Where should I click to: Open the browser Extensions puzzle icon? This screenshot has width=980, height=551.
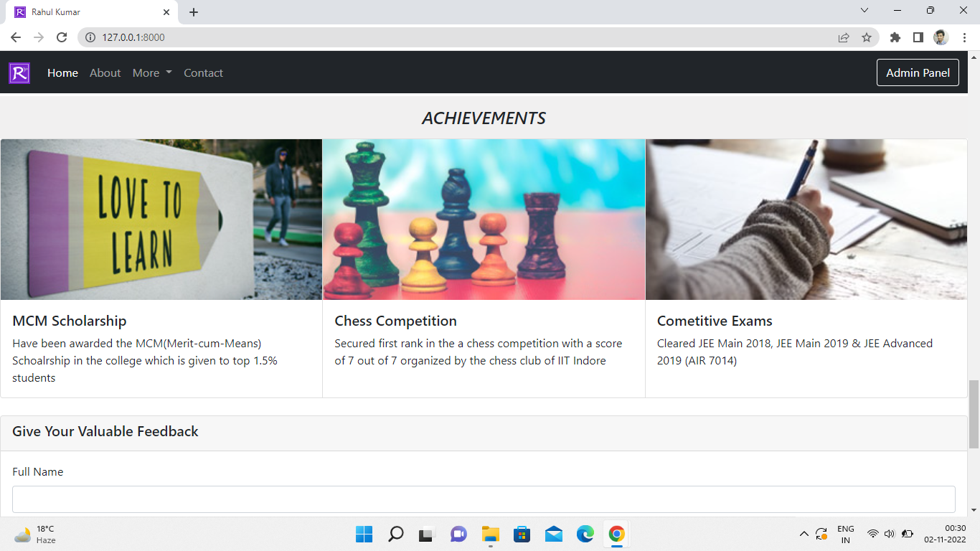[x=895, y=37]
